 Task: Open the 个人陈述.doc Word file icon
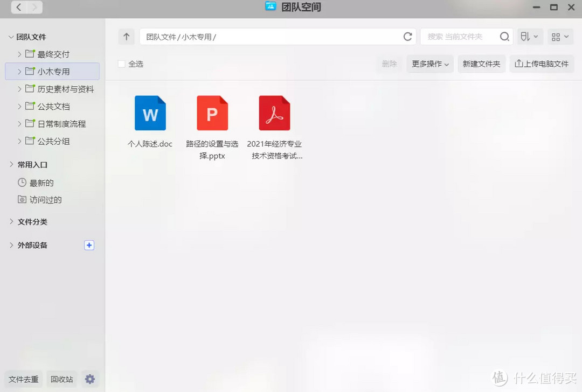(x=150, y=113)
